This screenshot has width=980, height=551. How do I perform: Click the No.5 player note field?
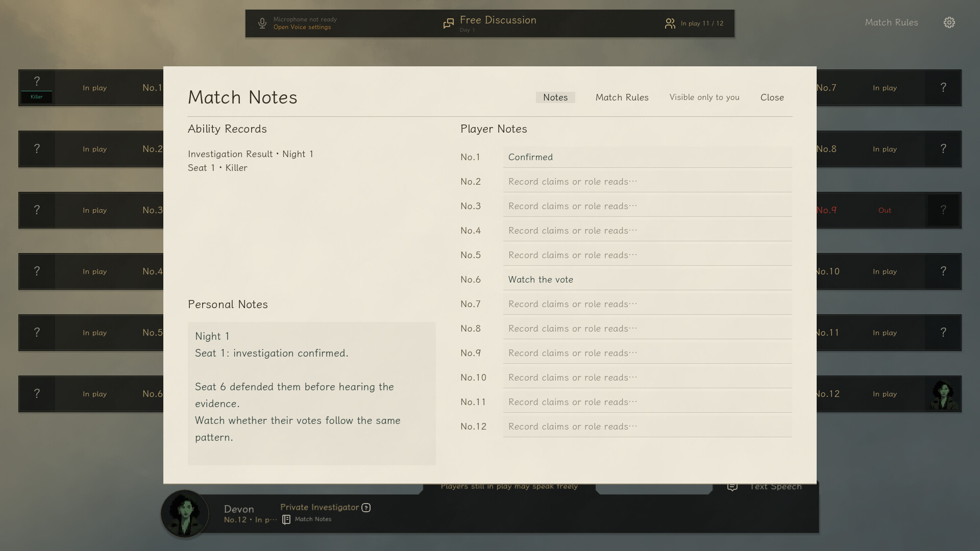647,255
